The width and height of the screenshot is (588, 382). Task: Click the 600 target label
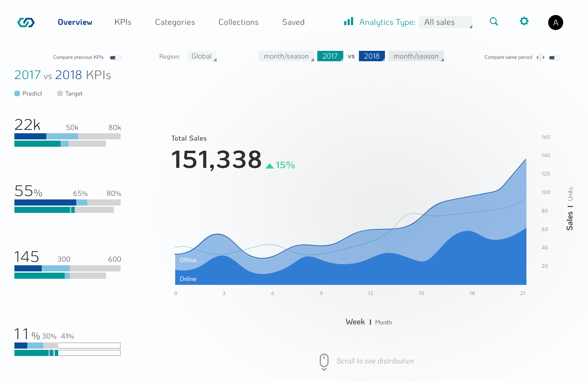[x=115, y=259]
